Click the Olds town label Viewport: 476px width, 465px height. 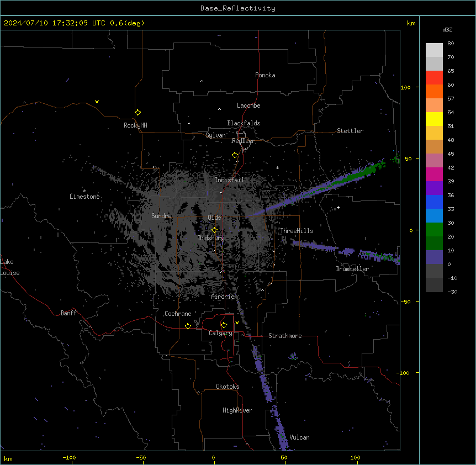tap(214, 218)
